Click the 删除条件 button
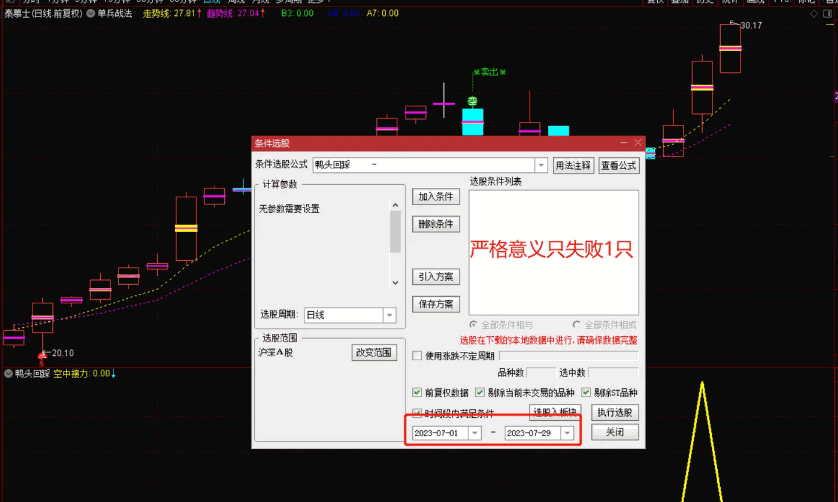 tap(436, 224)
